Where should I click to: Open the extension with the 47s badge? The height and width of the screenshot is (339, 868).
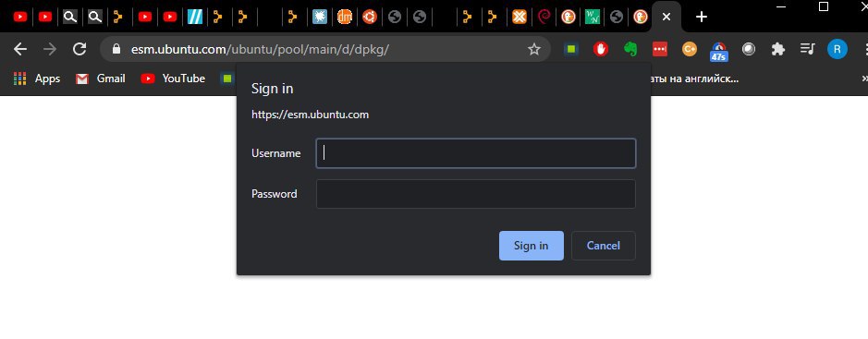tap(718, 52)
